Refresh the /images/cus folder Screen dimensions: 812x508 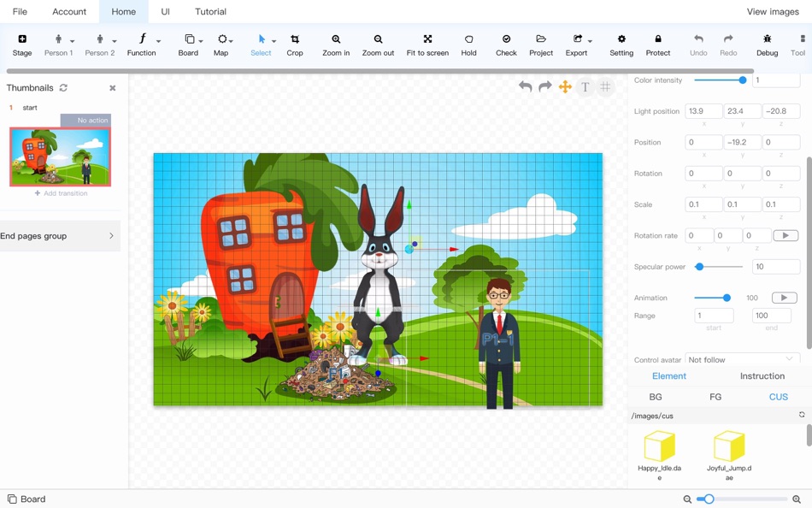tap(802, 415)
